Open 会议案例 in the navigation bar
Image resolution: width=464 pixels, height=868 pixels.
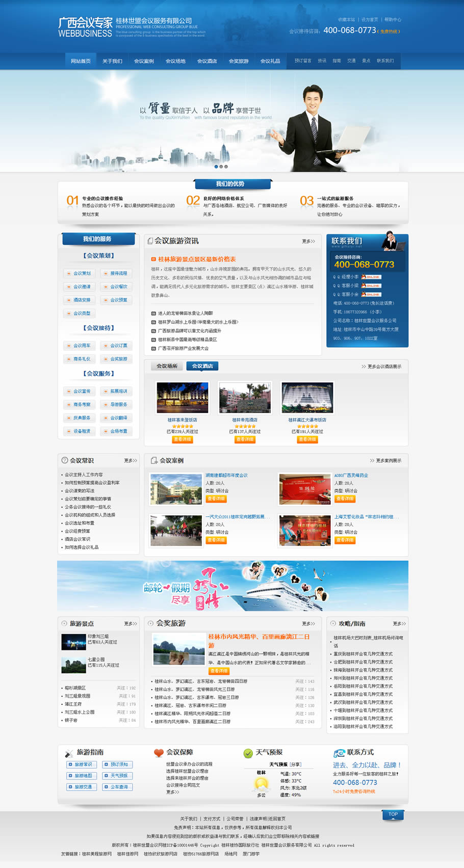click(144, 61)
